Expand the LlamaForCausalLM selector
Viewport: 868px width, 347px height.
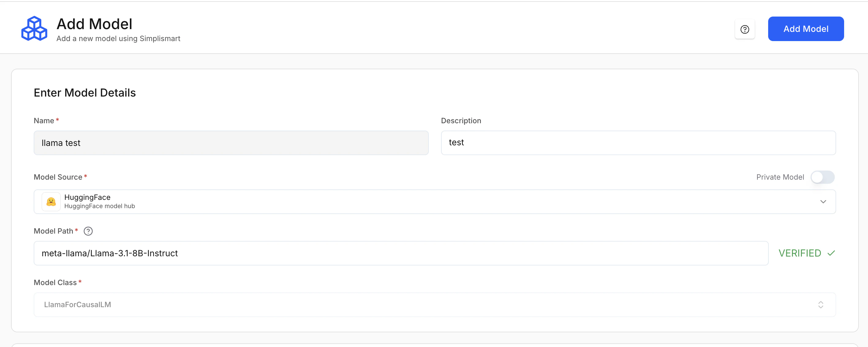click(435, 304)
